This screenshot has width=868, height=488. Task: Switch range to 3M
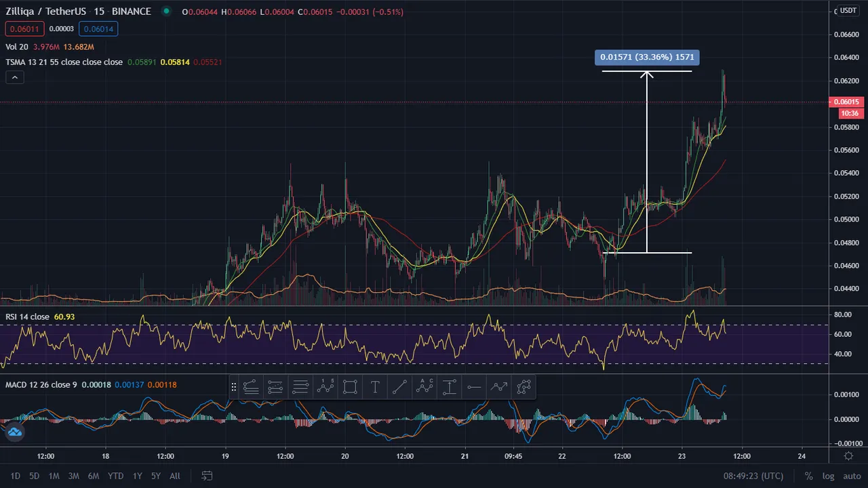pos(73,476)
